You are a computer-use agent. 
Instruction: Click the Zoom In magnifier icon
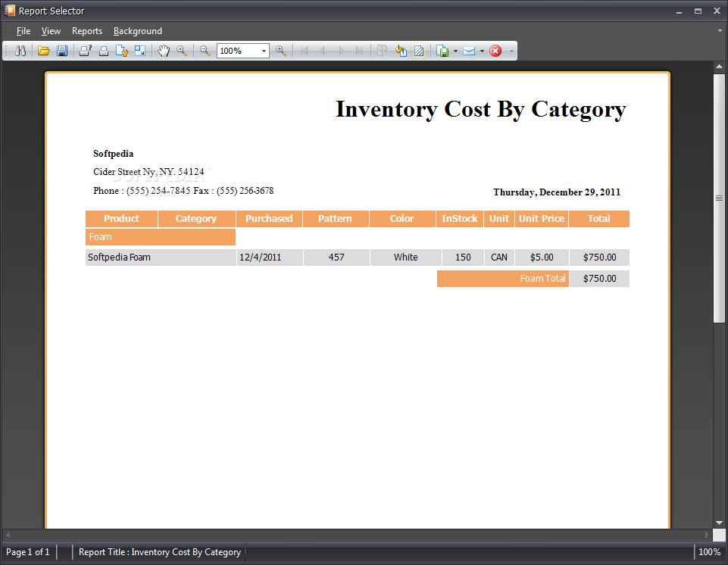(x=281, y=51)
